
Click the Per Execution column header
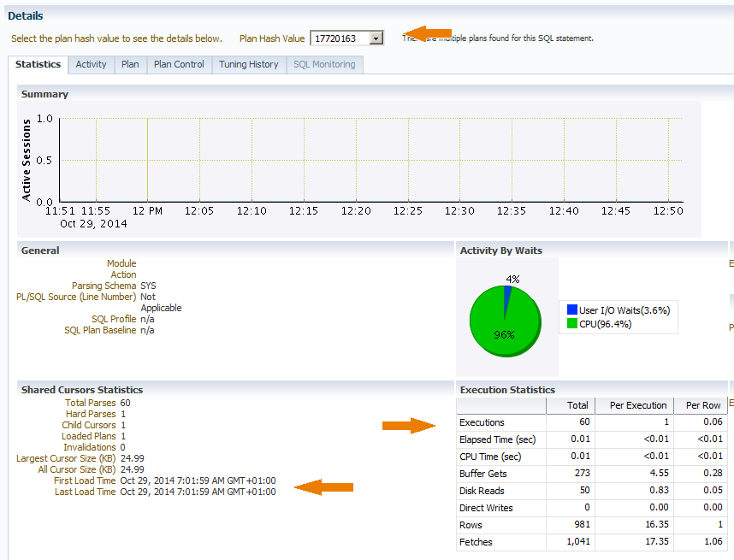tap(637, 405)
